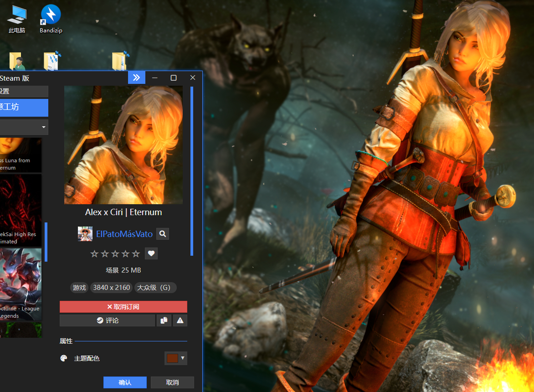Select the Nocturne League of Legends thumbnail
Image resolution: width=534 pixels, height=392 pixels.
(21, 284)
